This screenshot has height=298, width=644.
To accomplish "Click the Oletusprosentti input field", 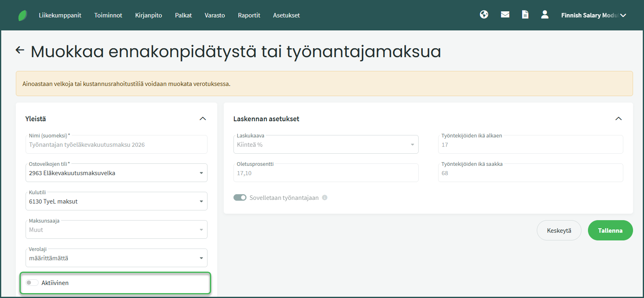I will click(x=326, y=173).
